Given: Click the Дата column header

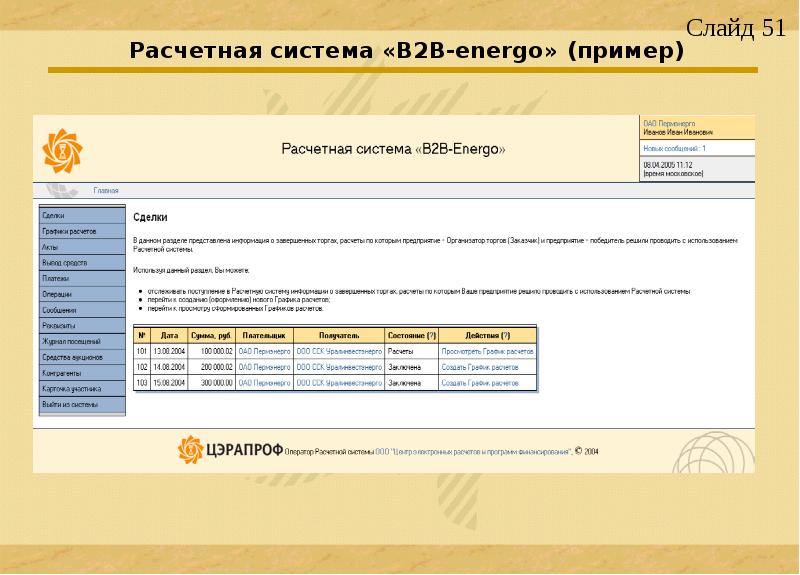Looking at the screenshot, I should 169,336.
